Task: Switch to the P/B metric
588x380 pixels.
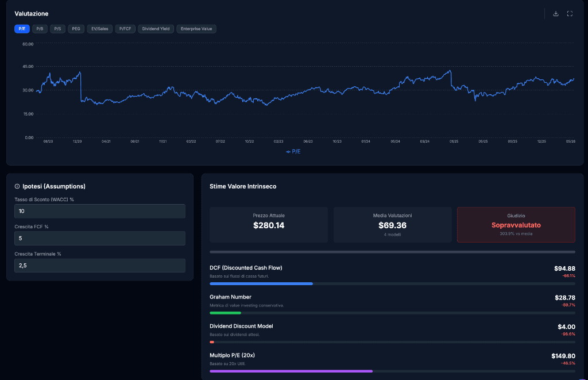Action: [40, 29]
